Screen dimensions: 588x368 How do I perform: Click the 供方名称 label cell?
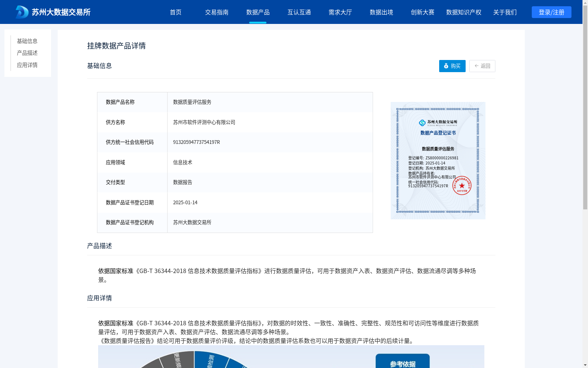tap(132, 122)
